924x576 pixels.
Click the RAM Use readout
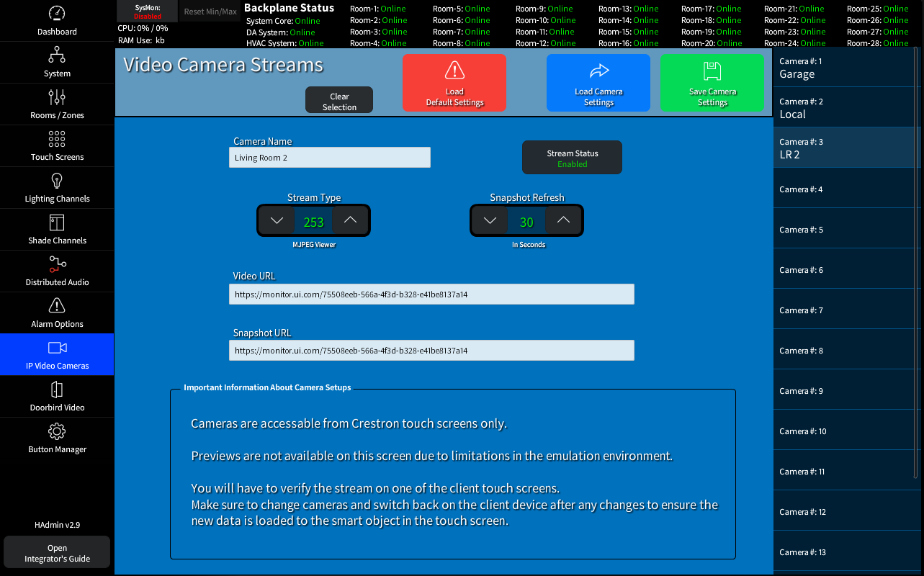click(x=141, y=40)
